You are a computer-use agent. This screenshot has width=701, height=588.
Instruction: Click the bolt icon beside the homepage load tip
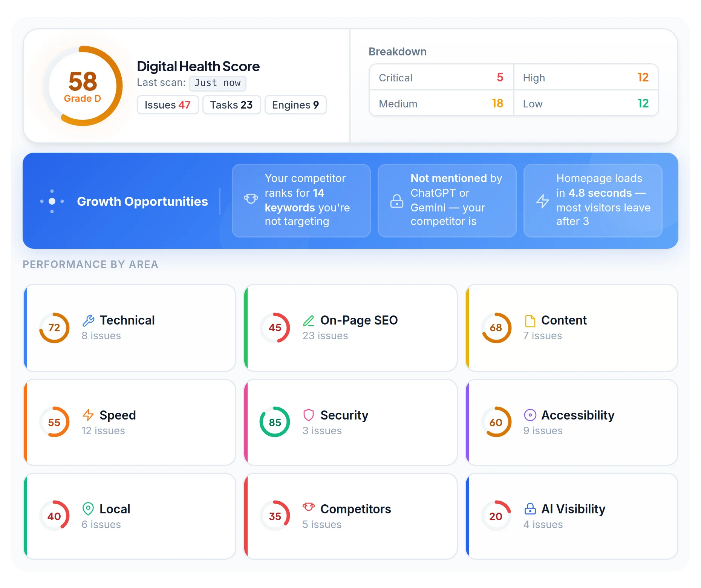(x=542, y=201)
